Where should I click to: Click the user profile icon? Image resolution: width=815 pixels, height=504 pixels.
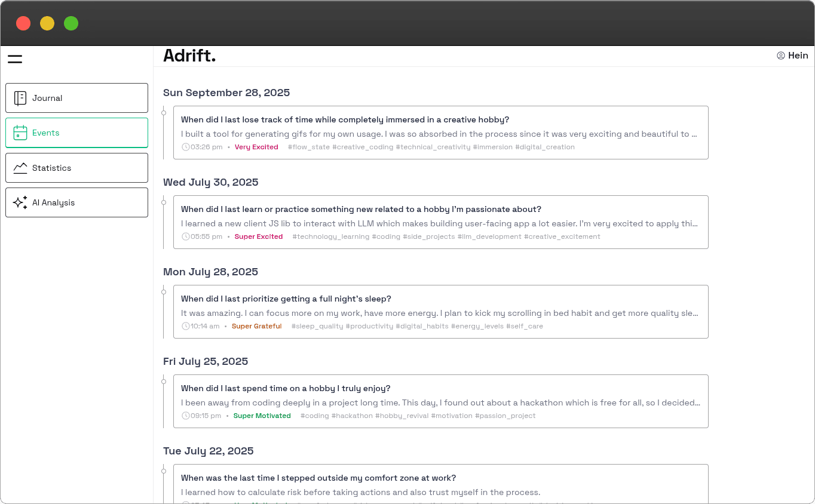(x=781, y=56)
